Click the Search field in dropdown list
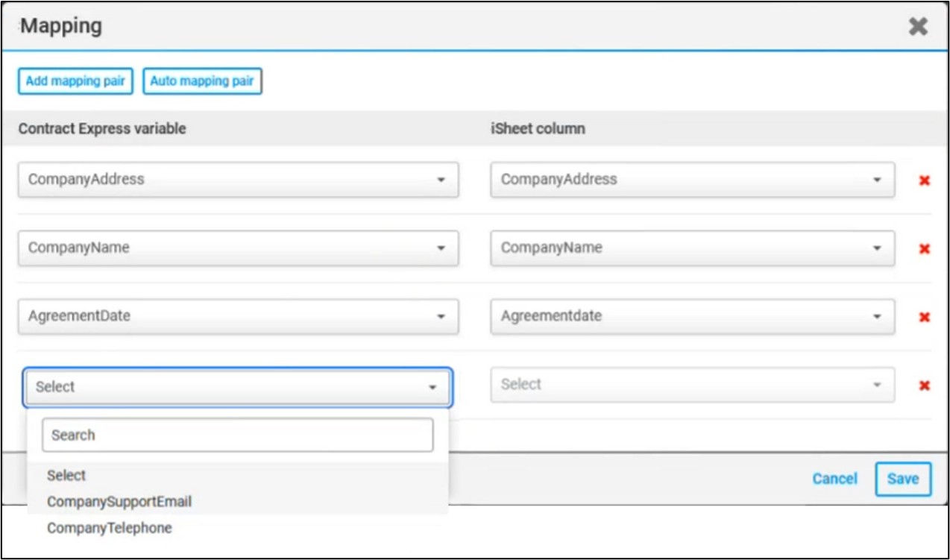This screenshot has width=950, height=560. [237, 435]
